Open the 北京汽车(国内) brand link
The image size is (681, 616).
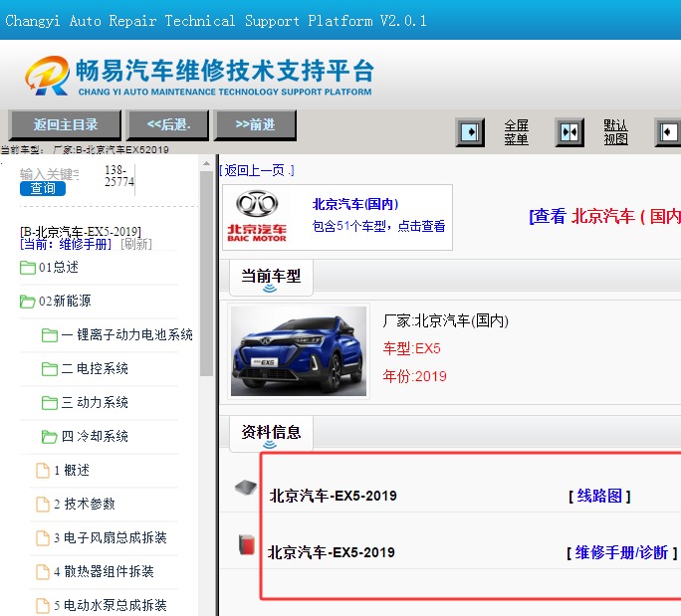(x=355, y=204)
